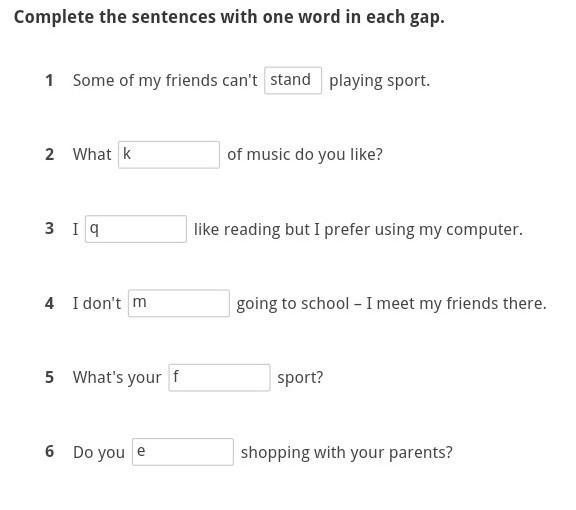Image resolution: width=576 pixels, height=510 pixels.
Task: Focus the gap starting with 'f' before 'sport?'
Action: 219,377
